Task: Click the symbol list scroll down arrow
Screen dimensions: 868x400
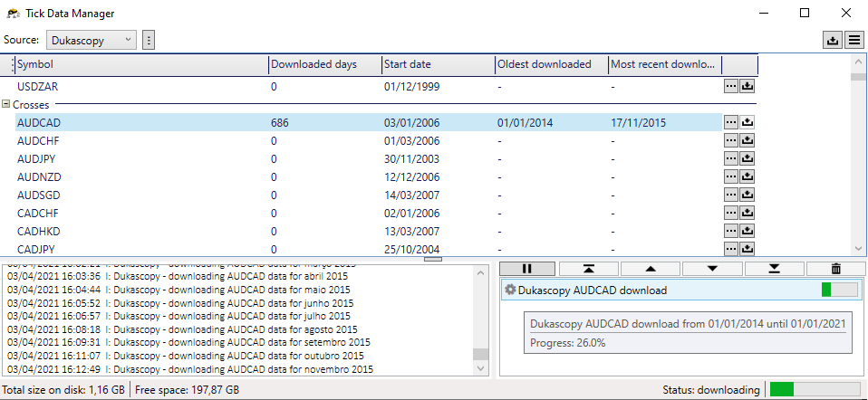Action: (x=859, y=249)
